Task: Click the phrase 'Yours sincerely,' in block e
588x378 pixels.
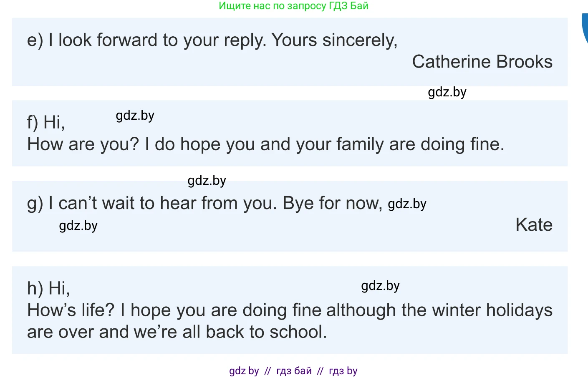Action: [x=334, y=40]
